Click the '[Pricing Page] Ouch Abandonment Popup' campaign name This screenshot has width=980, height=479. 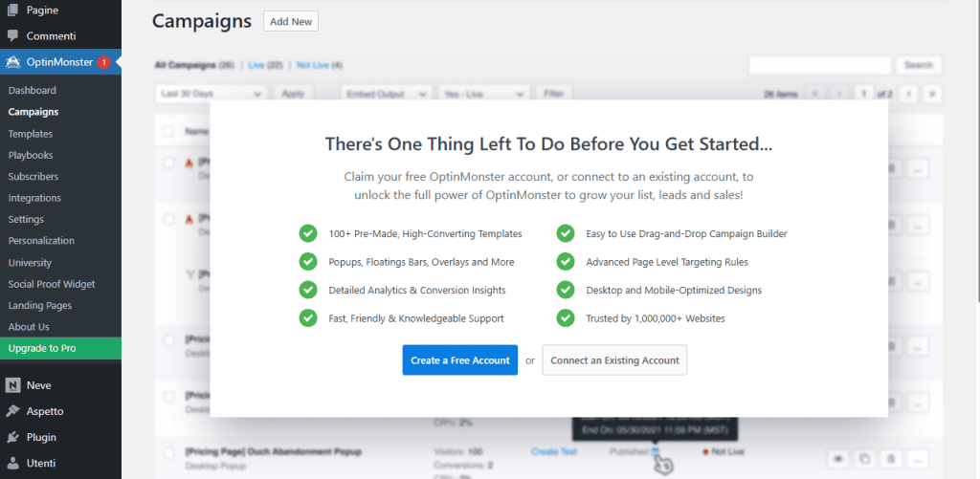tap(274, 451)
